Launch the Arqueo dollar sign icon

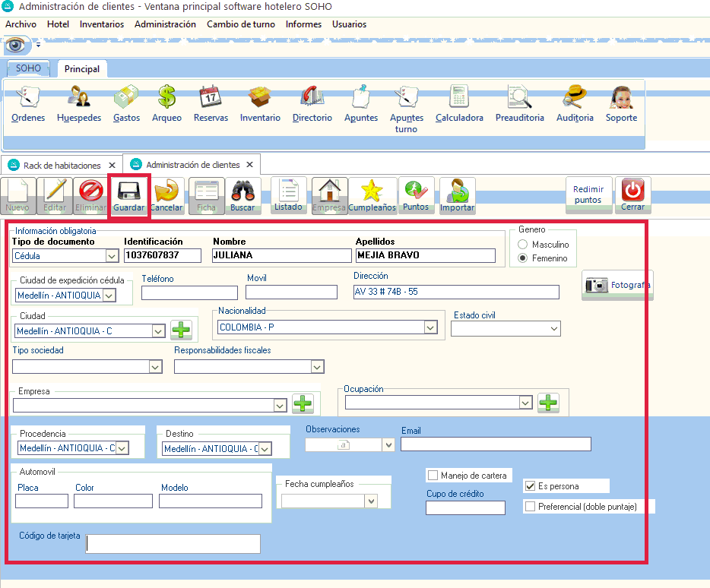[166, 98]
